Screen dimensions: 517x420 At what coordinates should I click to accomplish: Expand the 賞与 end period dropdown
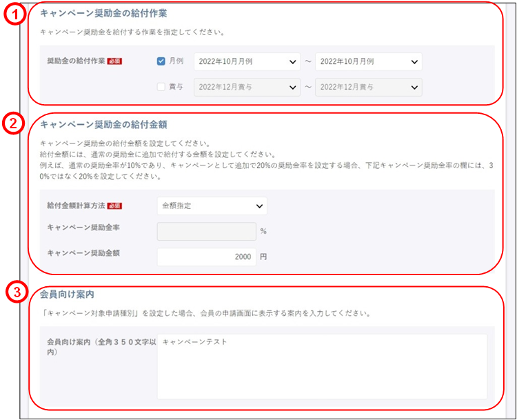[x=368, y=88]
